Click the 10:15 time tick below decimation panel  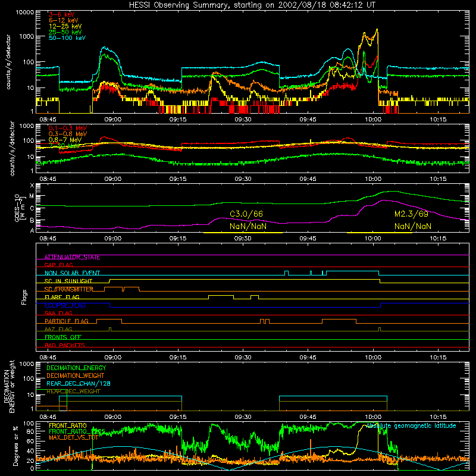coord(438,417)
